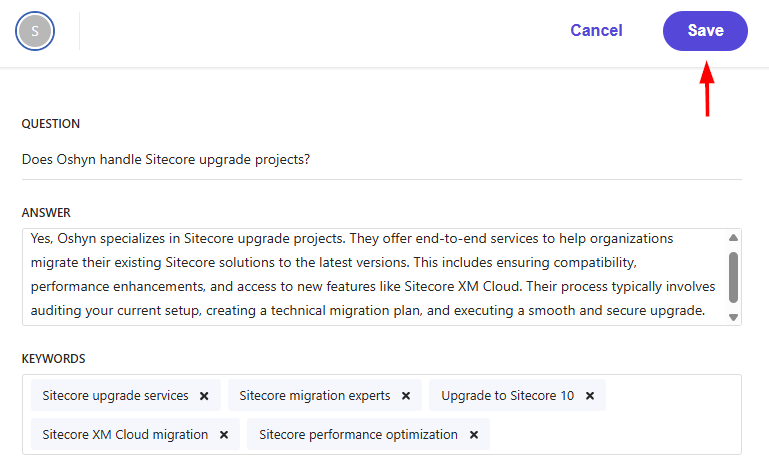
Task: Remove the Sitecore XM Cloud migration keyword
Action: pos(224,435)
